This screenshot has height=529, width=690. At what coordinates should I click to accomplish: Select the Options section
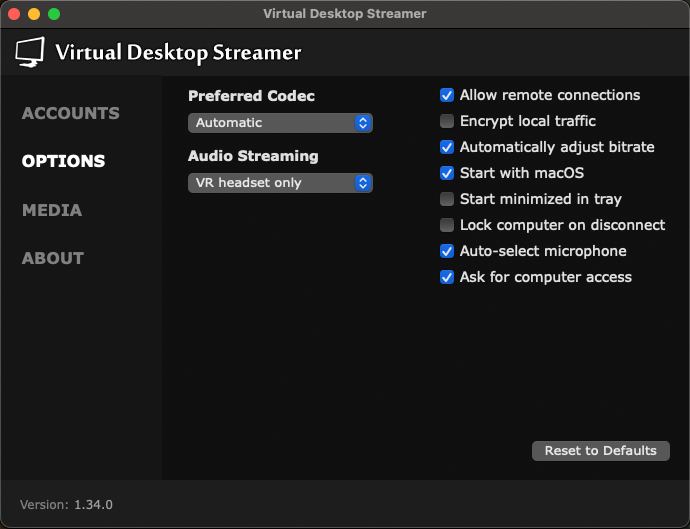point(63,162)
